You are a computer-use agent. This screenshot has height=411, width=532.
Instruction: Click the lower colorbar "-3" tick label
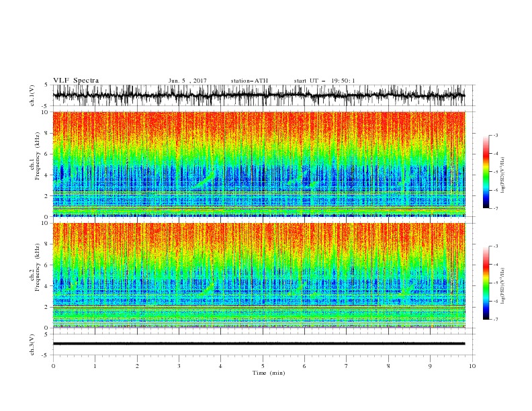tap(496, 246)
